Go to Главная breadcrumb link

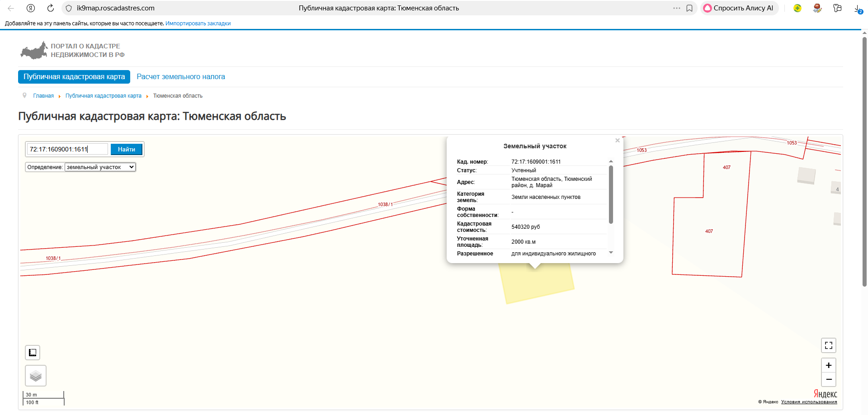tap(43, 96)
